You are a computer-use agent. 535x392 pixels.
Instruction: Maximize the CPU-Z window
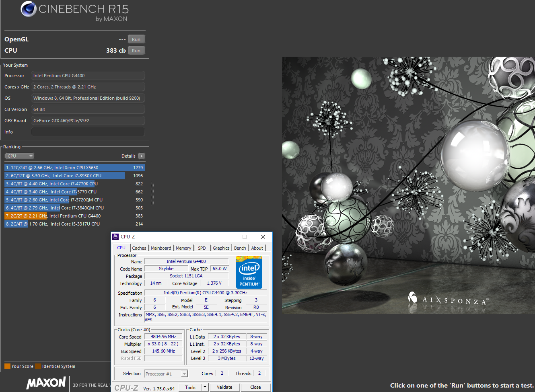pyautogui.click(x=245, y=237)
